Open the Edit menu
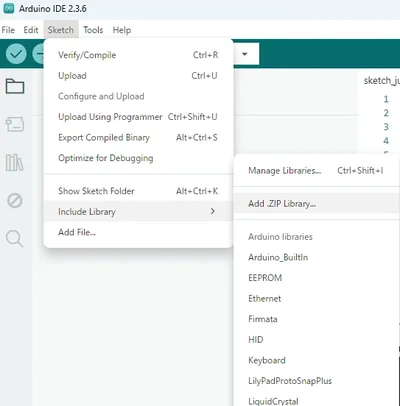This screenshot has width=400, height=406. click(x=31, y=30)
